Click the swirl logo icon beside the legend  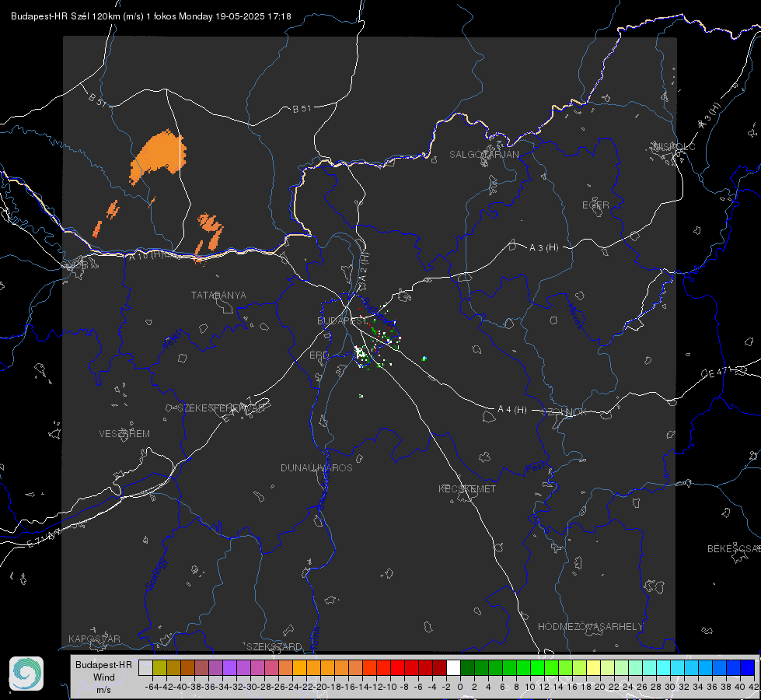click(26, 674)
